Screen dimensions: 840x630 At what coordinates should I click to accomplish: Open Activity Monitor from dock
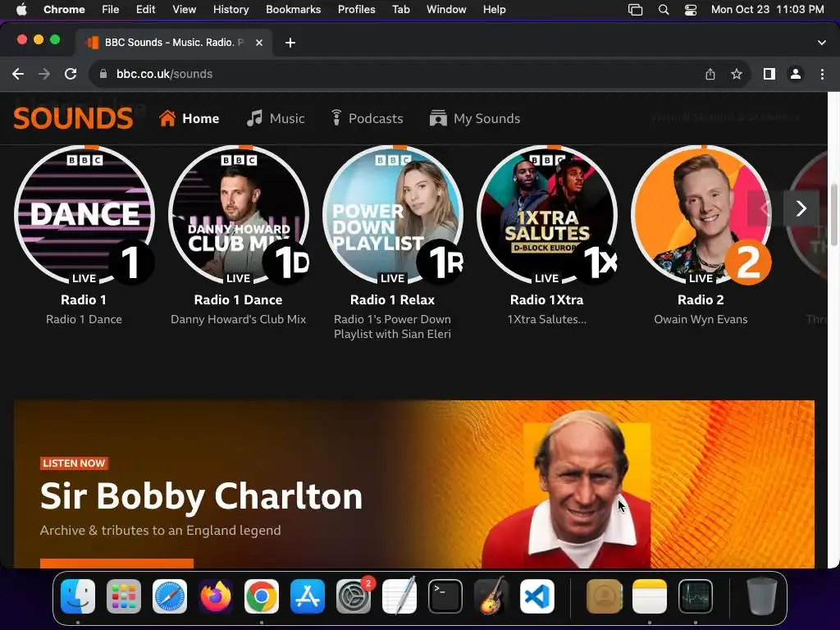pyautogui.click(x=696, y=596)
